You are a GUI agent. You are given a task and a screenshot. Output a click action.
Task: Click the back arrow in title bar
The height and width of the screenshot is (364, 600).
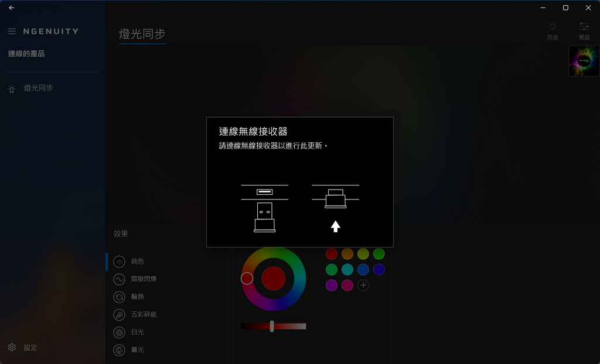[x=12, y=8]
